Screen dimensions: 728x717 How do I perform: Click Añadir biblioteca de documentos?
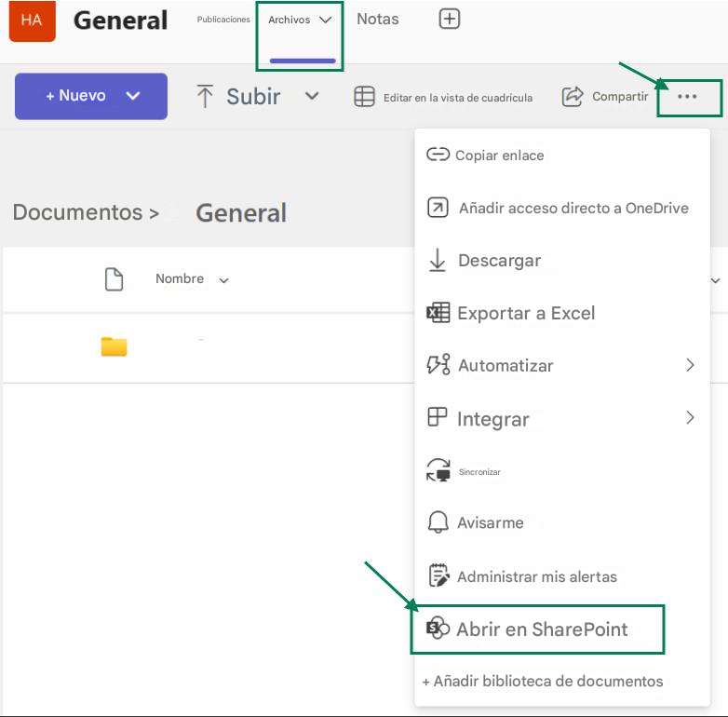[543, 681]
